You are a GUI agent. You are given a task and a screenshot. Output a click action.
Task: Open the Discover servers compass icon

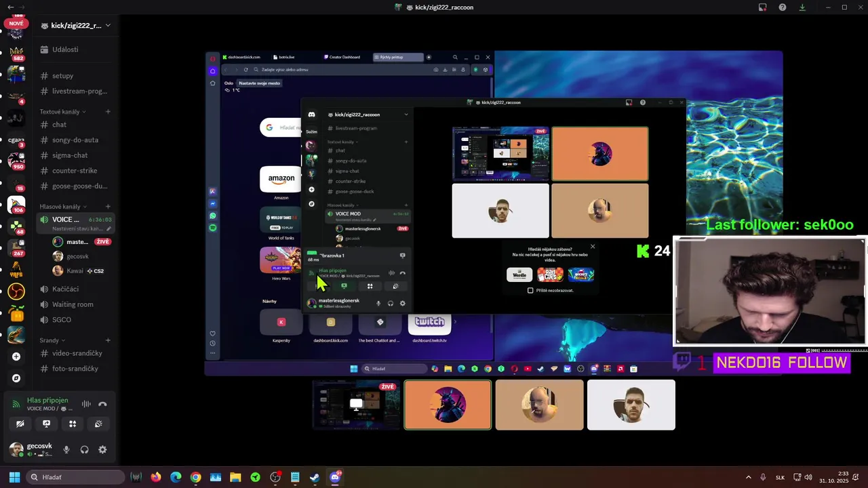pyautogui.click(x=16, y=378)
